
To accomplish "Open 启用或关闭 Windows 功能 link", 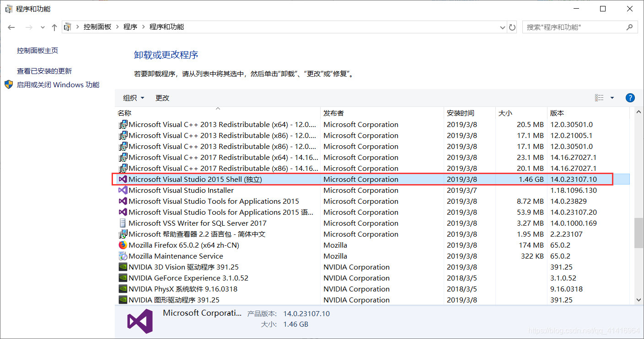I will pos(58,85).
